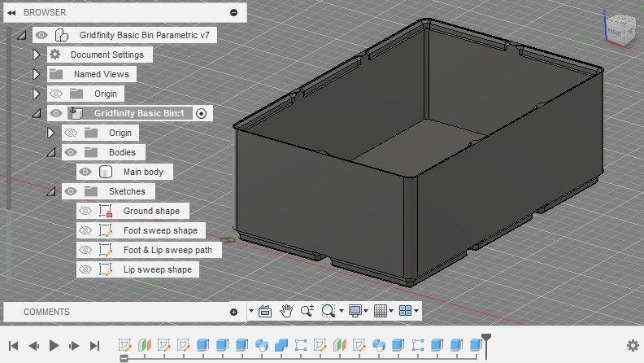Screen dimensions: 644x363
Task: Show the Foot sweep shape sketch
Action: coord(85,230)
